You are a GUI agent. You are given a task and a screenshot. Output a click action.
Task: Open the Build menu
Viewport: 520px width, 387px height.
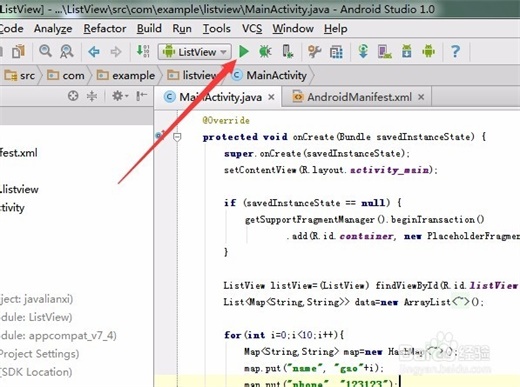coord(149,29)
